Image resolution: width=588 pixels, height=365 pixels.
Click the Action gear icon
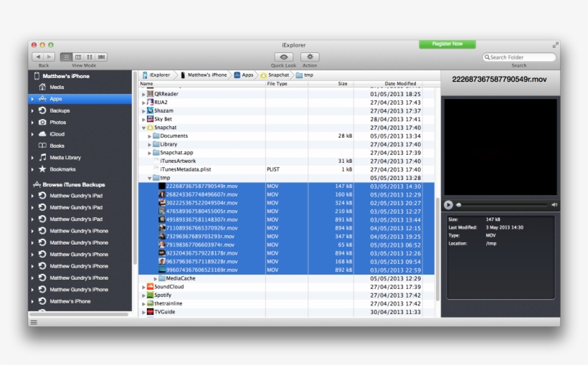click(x=310, y=57)
